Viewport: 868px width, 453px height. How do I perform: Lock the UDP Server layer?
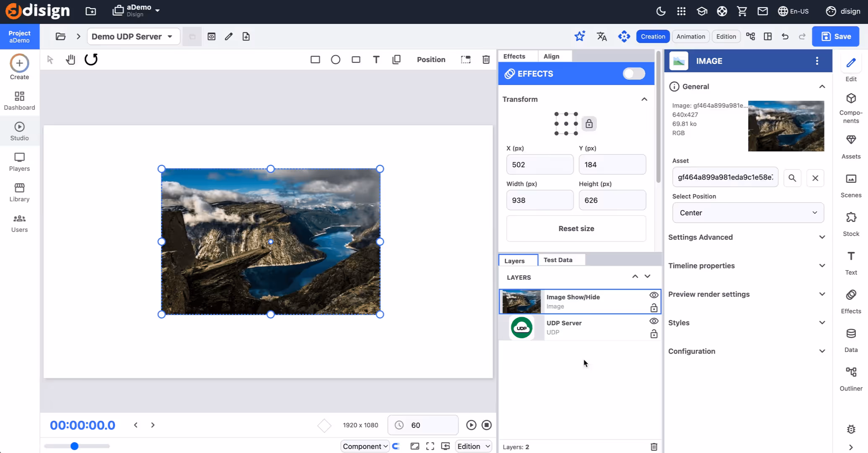[x=653, y=334]
